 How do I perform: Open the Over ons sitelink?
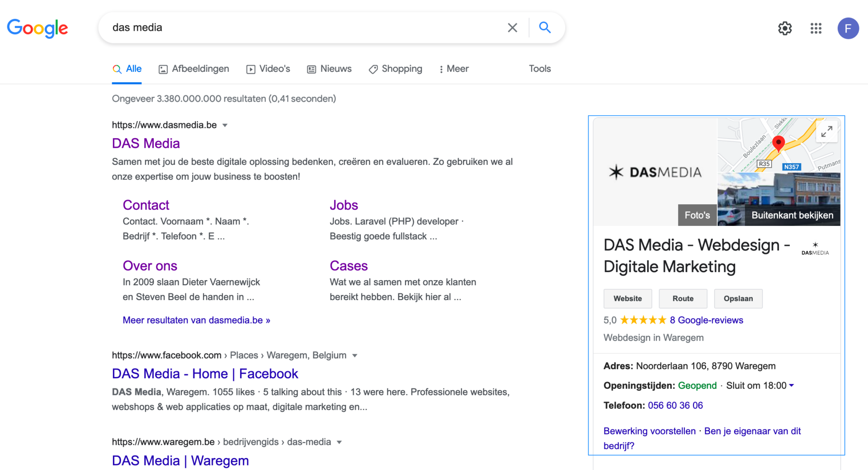click(x=150, y=266)
